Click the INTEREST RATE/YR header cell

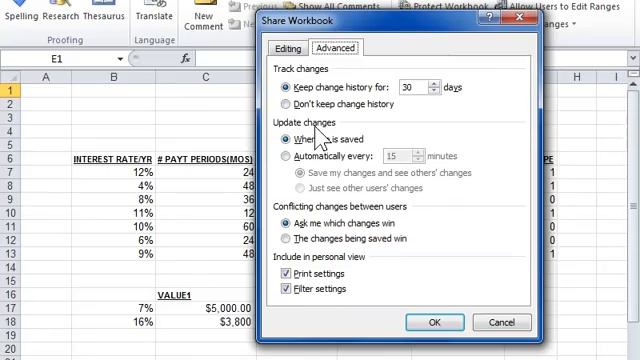pyautogui.click(x=113, y=159)
